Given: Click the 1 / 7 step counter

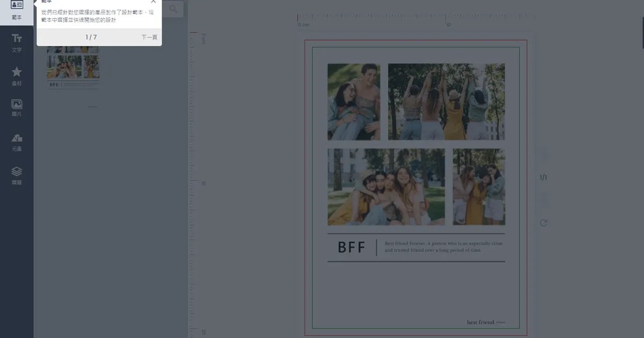Looking at the screenshot, I should click(91, 37).
